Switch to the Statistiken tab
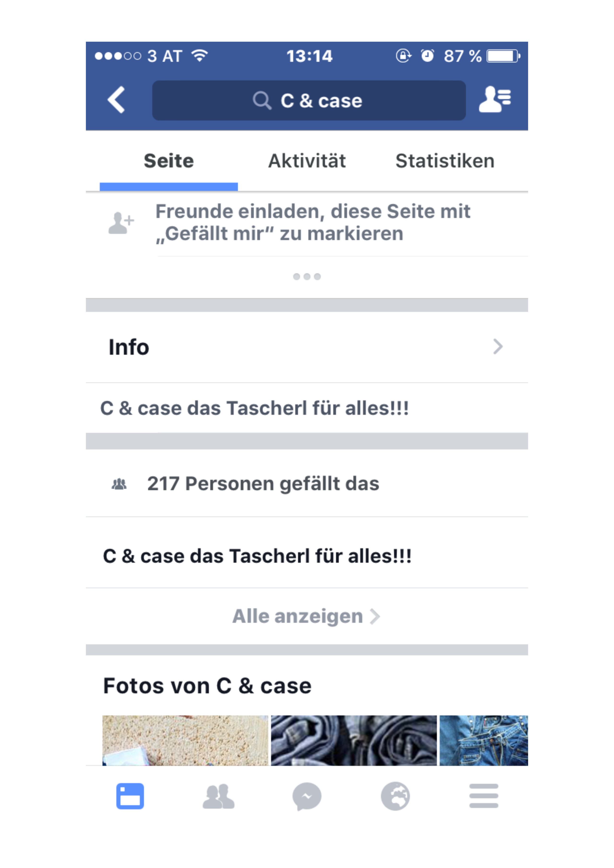The image size is (614, 868). [x=445, y=161]
